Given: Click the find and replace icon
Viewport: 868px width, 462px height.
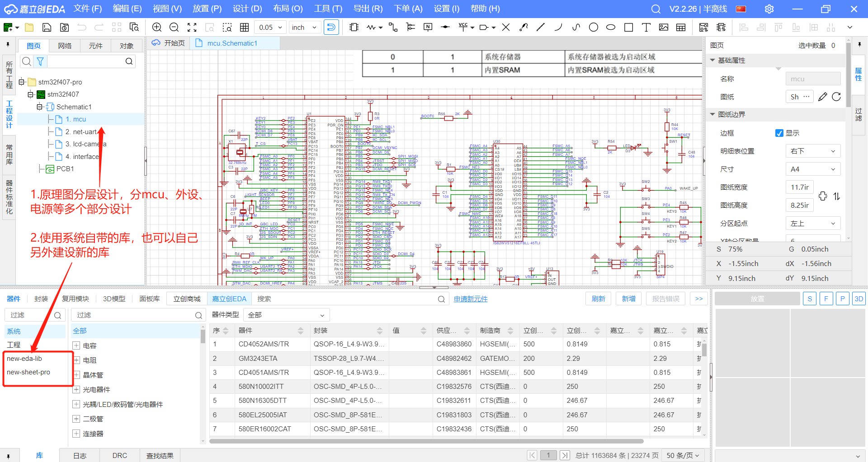Looking at the screenshot, I should 134,28.
